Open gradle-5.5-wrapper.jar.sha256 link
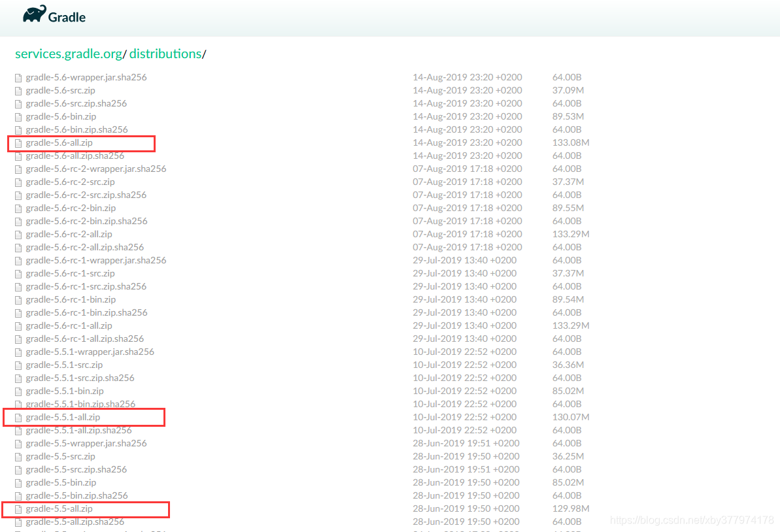 tap(86, 443)
